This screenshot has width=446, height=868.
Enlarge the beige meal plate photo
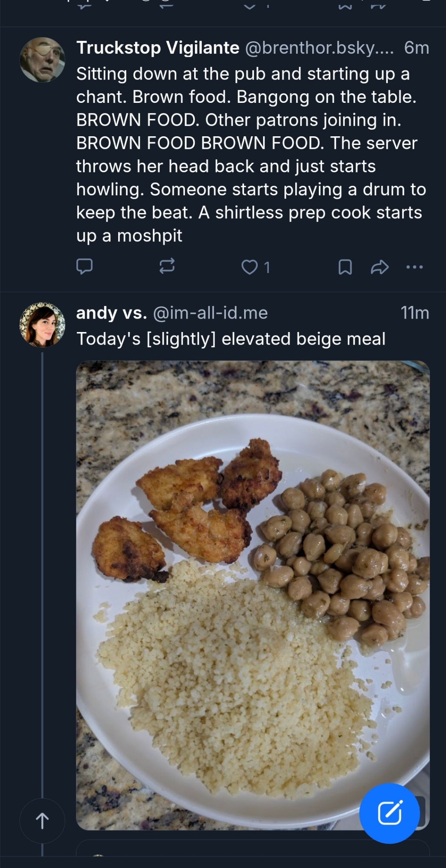coord(253,595)
